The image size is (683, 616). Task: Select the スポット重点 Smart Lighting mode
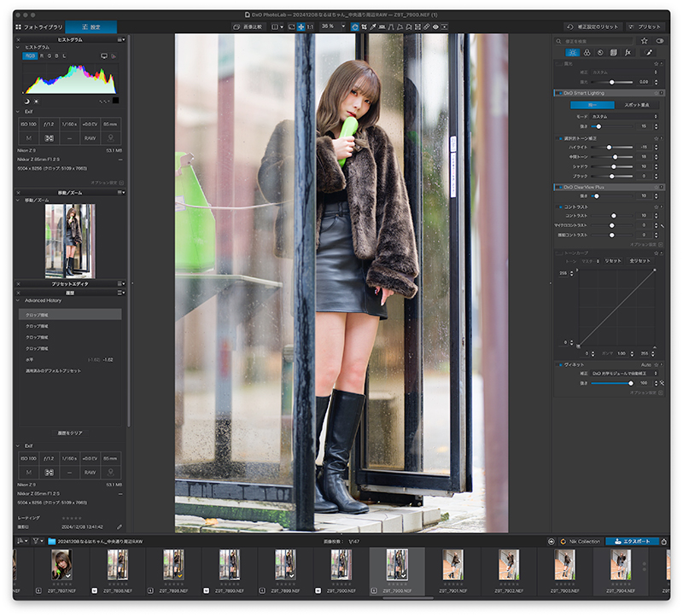click(x=637, y=105)
